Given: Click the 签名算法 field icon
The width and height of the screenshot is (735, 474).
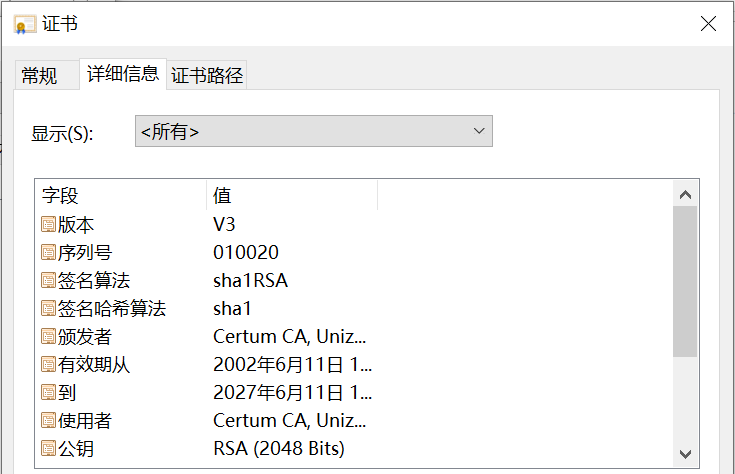Looking at the screenshot, I should click(x=48, y=280).
